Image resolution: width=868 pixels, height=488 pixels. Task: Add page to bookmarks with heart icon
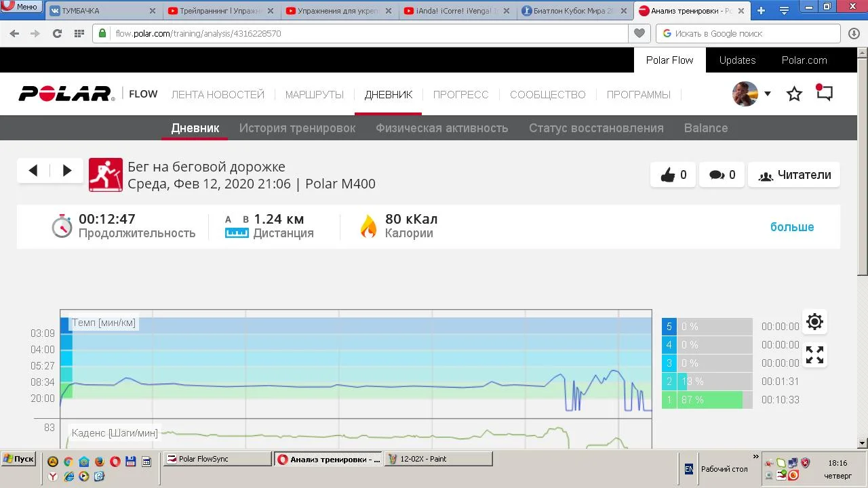pos(639,33)
